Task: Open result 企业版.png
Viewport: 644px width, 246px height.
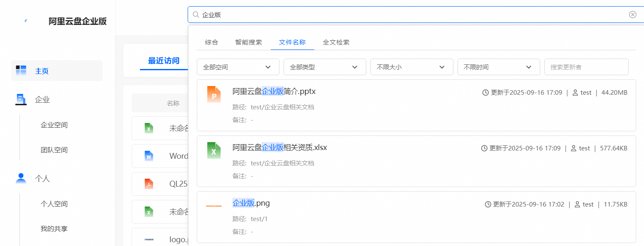Action: click(x=251, y=203)
